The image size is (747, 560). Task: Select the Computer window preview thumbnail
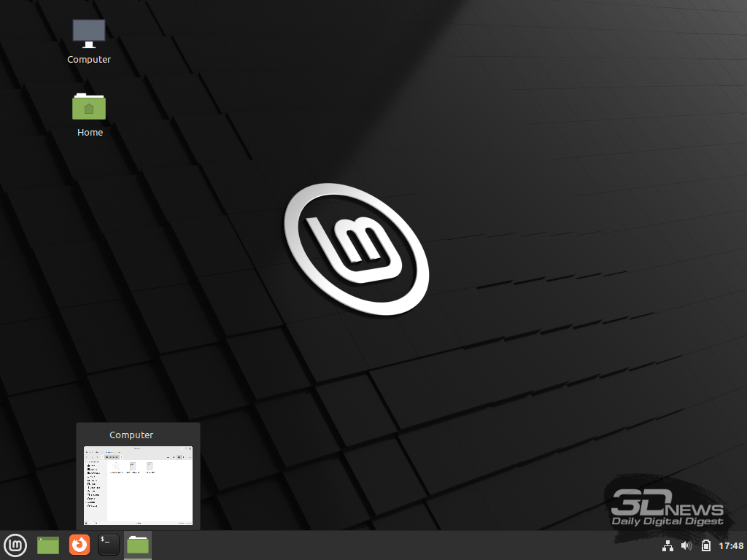coord(138,486)
